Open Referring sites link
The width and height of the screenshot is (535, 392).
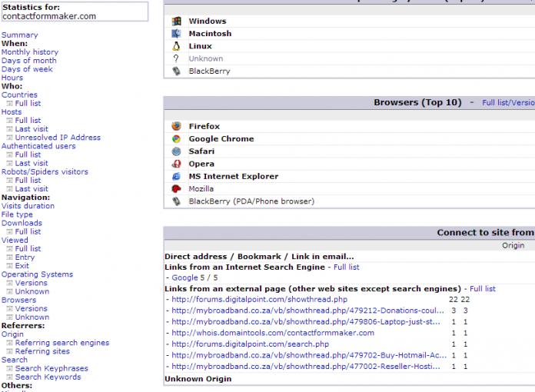click(x=42, y=351)
